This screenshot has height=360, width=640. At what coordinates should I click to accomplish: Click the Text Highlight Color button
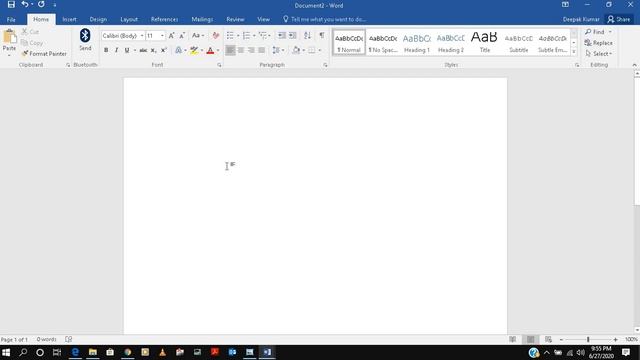pyautogui.click(x=194, y=50)
